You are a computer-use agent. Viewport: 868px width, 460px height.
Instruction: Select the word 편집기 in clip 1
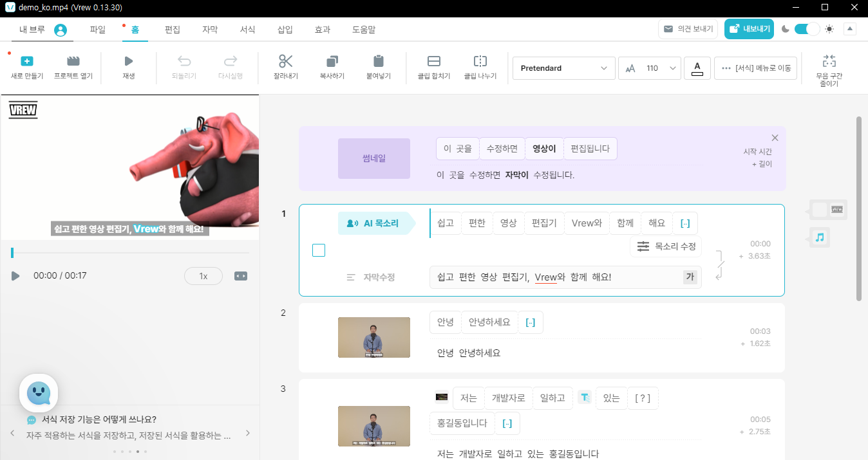click(544, 223)
